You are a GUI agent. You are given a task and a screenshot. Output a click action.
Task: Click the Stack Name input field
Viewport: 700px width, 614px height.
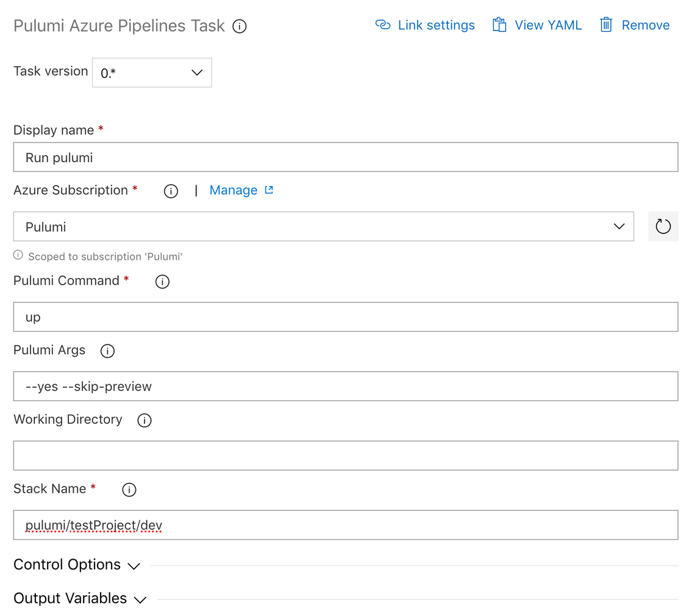pos(345,525)
